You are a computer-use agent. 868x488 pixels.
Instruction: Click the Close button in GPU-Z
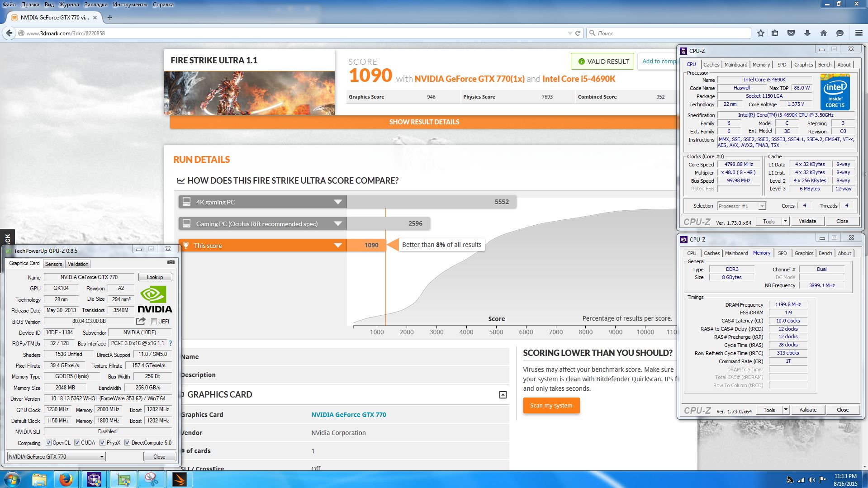(x=159, y=456)
